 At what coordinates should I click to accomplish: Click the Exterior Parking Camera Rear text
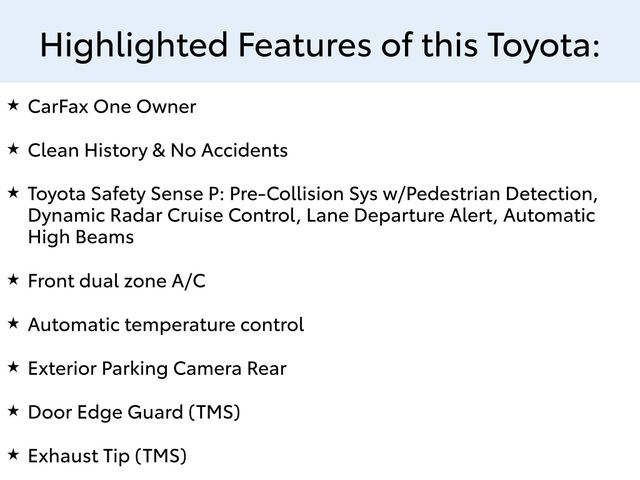(157, 369)
